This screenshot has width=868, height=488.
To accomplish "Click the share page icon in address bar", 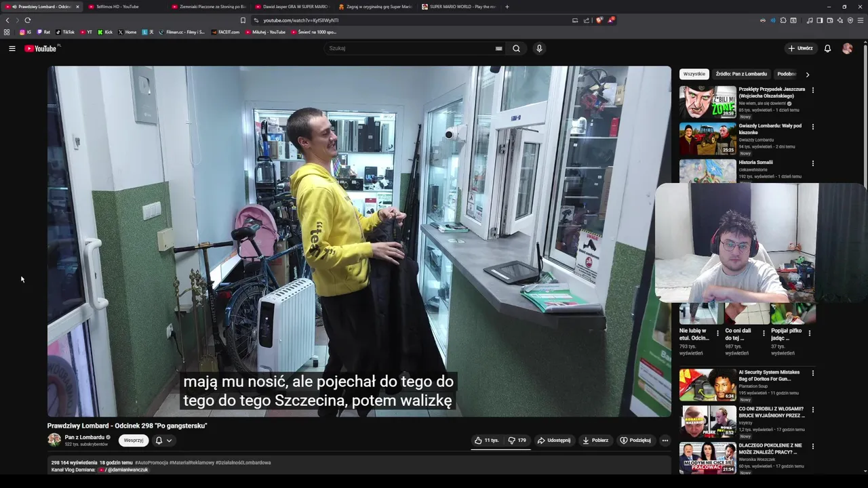I will click(587, 20).
